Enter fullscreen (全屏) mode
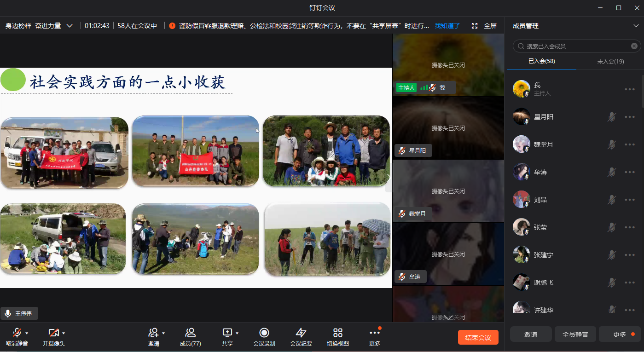This screenshot has height=352, width=644. (484, 26)
